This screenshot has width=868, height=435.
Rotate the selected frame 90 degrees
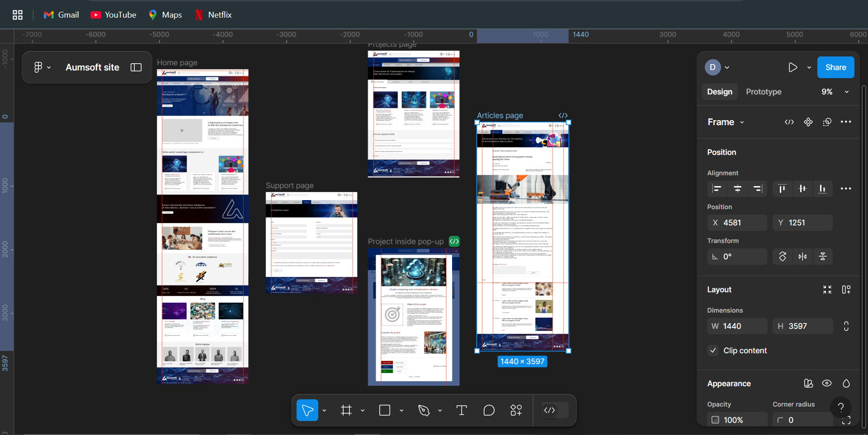point(783,257)
